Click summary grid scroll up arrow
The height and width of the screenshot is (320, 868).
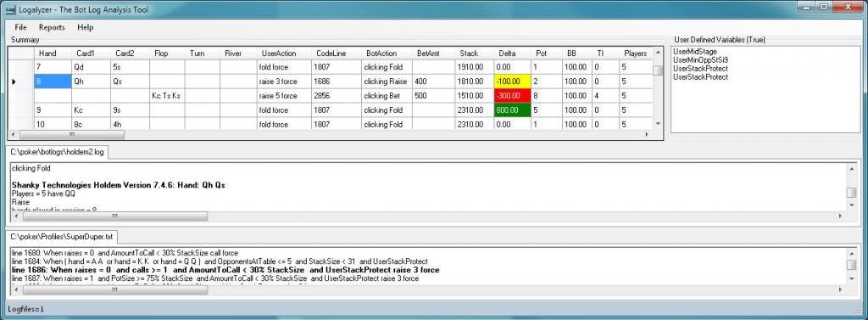click(658, 53)
